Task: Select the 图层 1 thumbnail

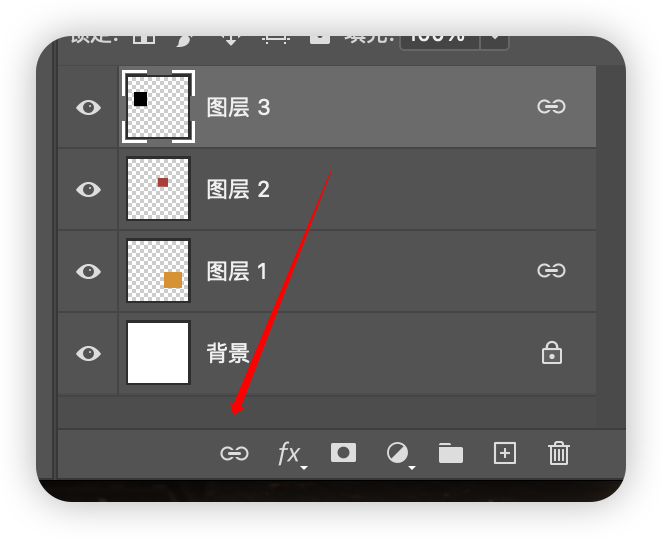Action: click(158, 270)
